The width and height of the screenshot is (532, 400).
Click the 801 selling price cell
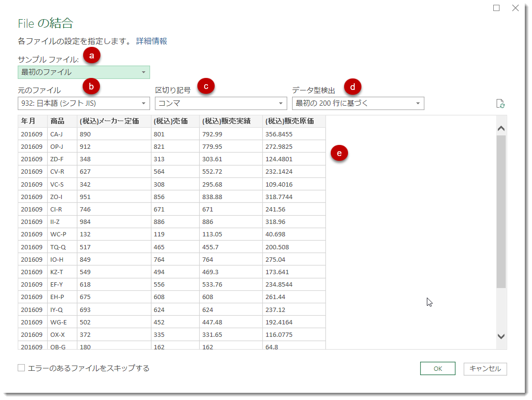[x=175, y=134]
